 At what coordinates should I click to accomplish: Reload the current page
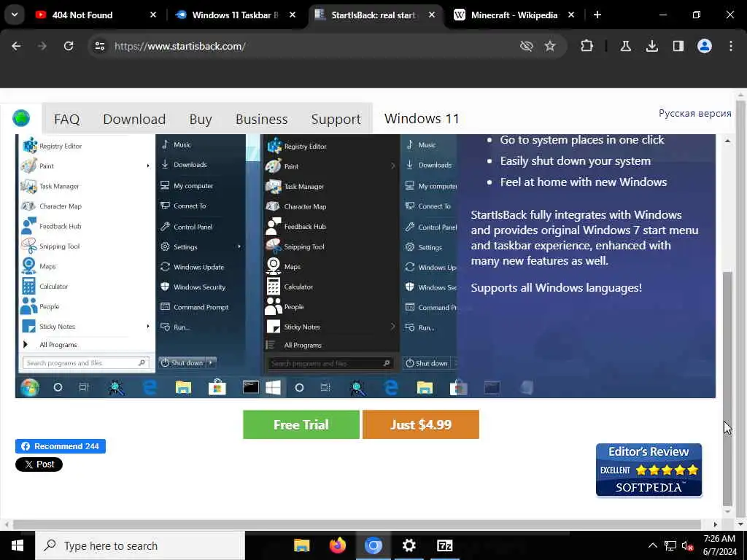click(x=69, y=46)
